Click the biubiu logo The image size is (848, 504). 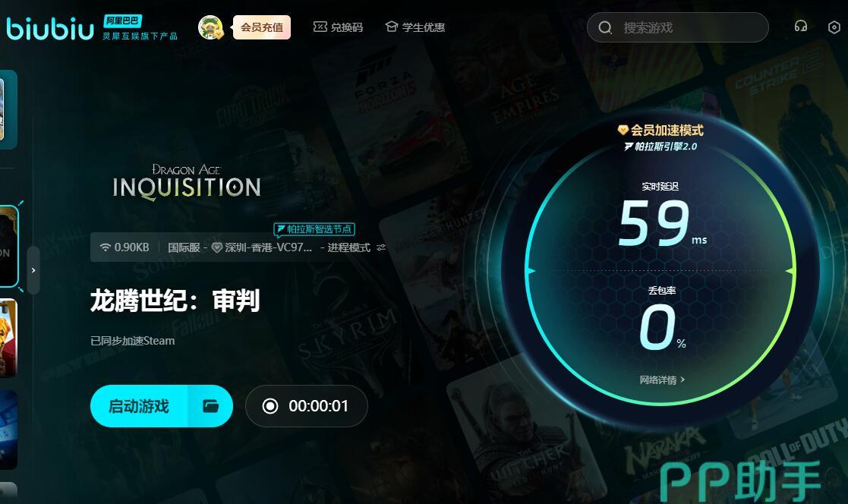(x=50, y=29)
